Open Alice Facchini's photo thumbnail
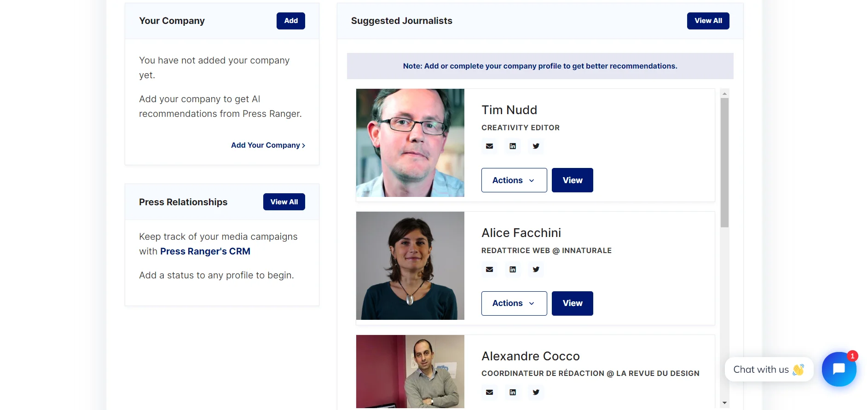The width and height of the screenshot is (868, 410). click(x=410, y=266)
